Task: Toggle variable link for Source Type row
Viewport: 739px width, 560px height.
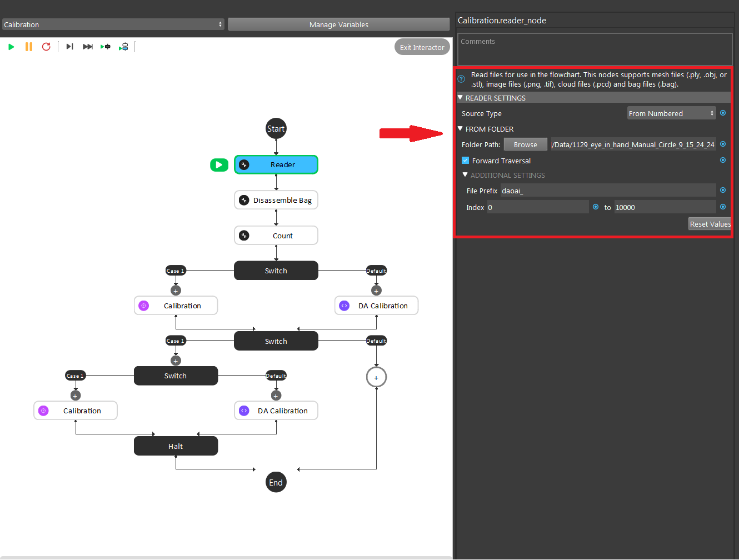Action: [x=723, y=113]
